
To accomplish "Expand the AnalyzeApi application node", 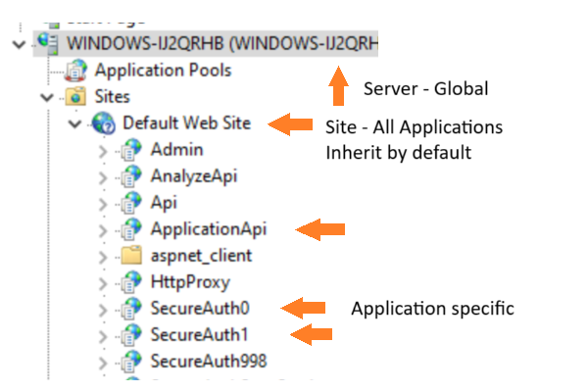I will click(x=104, y=177).
